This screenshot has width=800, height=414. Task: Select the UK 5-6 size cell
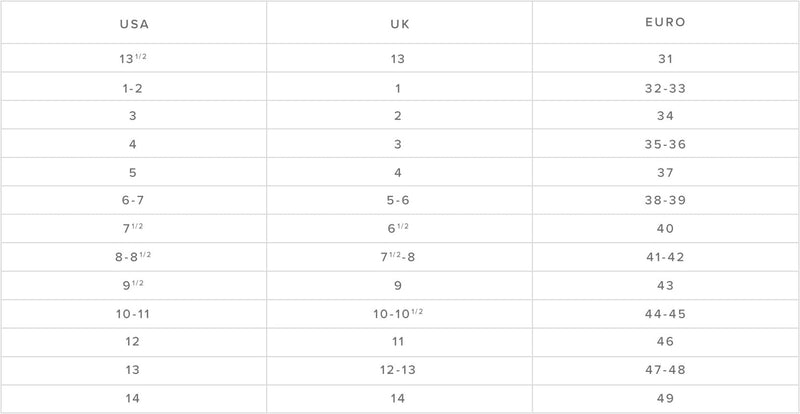pos(399,200)
